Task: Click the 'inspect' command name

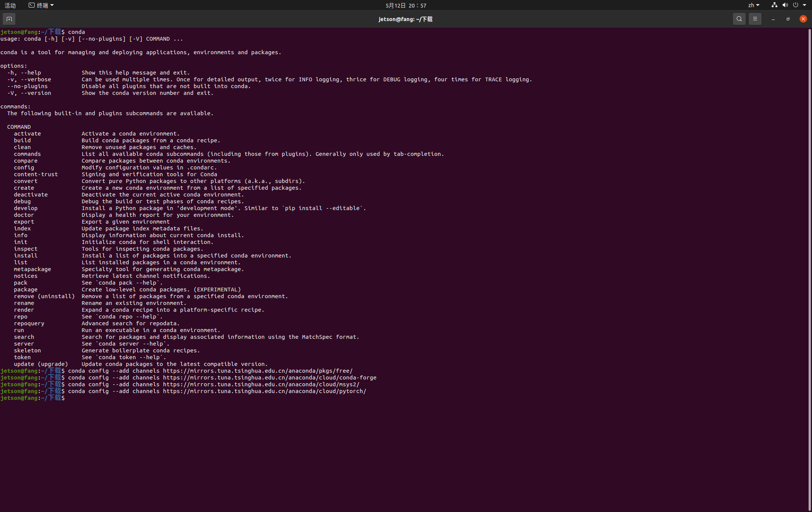Action: pos(26,249)
